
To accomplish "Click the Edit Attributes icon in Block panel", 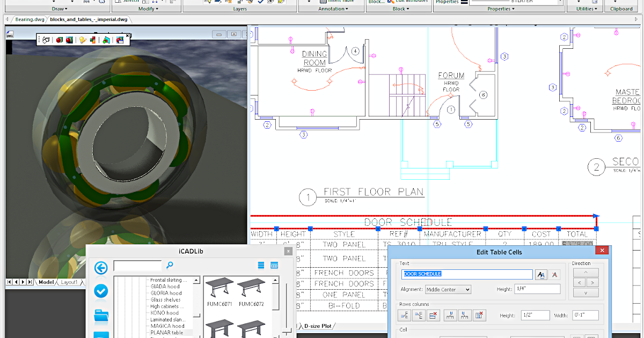I will (x=390, y=2).
